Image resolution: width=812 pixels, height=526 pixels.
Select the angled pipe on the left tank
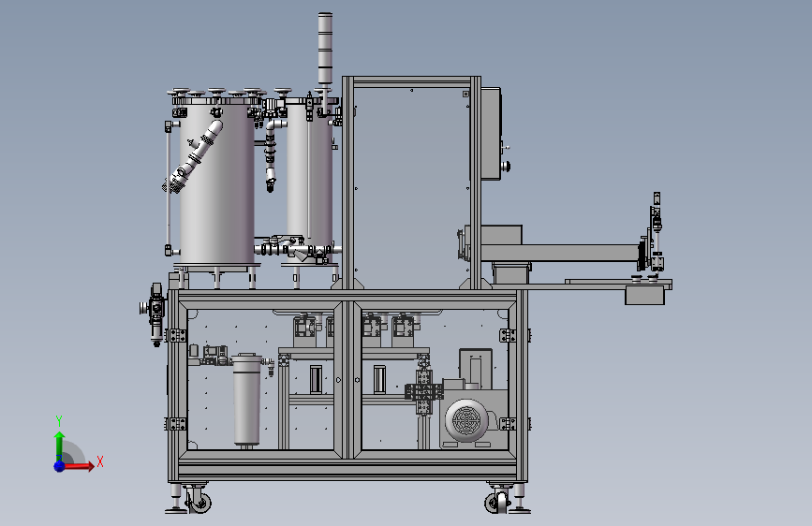[x=194, y=156]
